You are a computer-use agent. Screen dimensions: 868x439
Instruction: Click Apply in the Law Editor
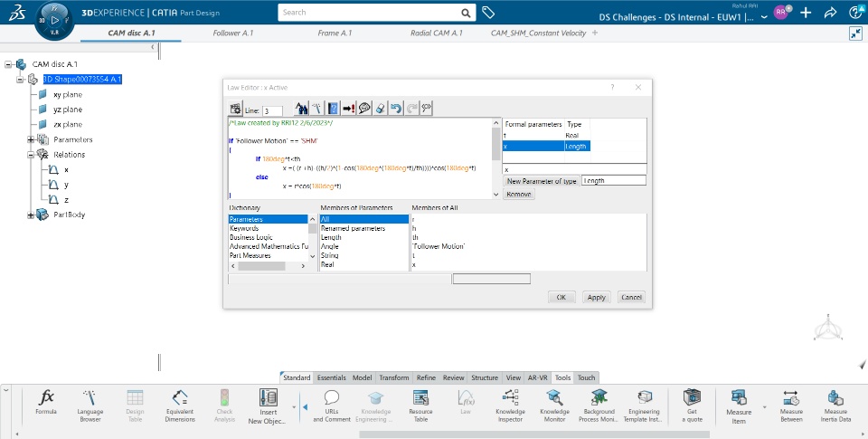596,297
